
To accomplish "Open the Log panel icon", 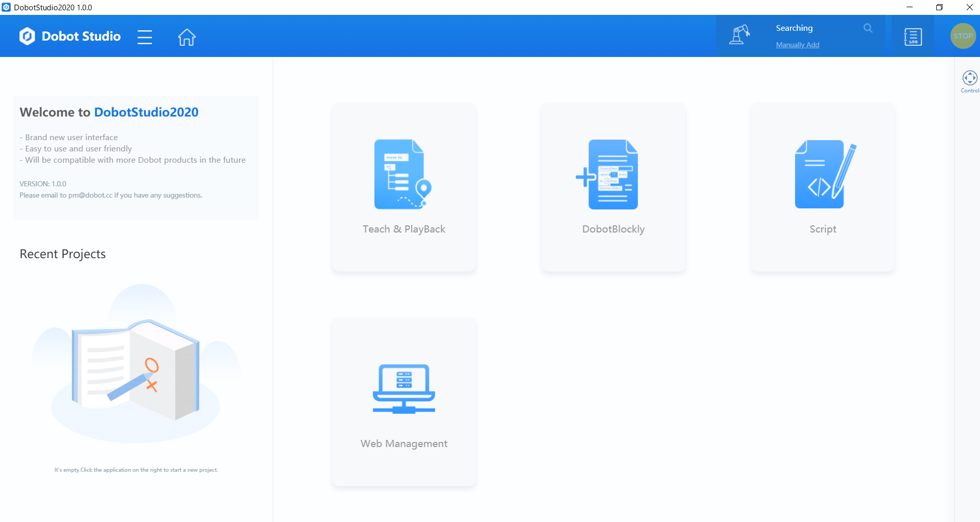I will coord(913,36).
